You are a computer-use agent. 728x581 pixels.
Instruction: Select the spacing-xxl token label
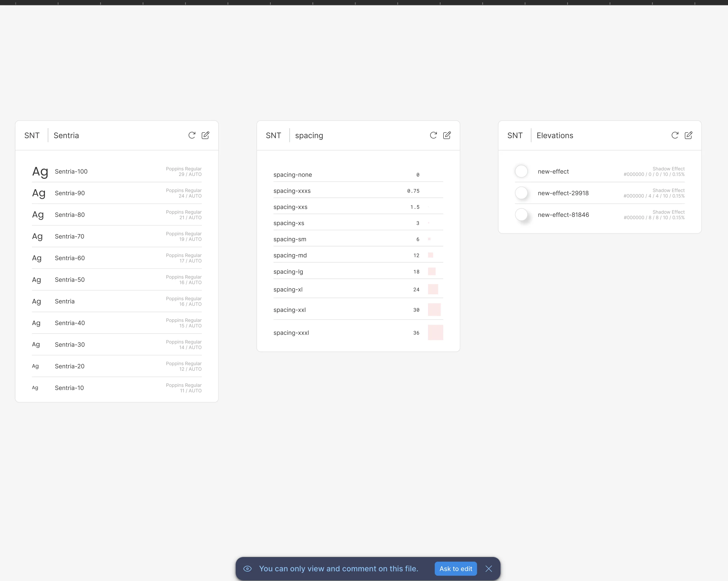290,310
